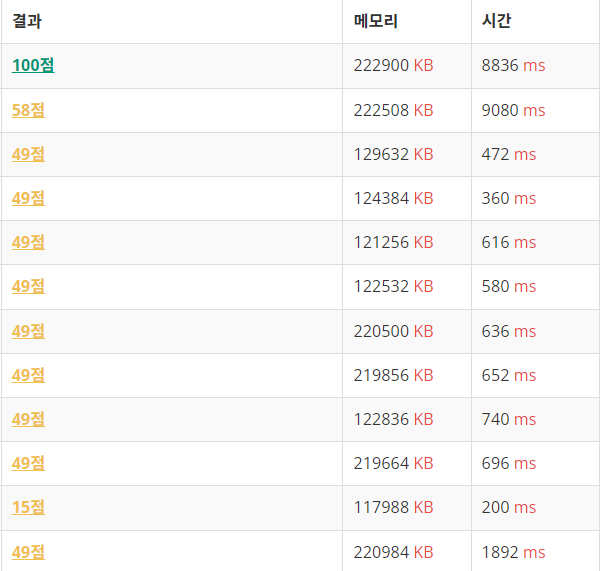
Task: Open the 49점 link with 220500 KB
Action: coord(28,331)
